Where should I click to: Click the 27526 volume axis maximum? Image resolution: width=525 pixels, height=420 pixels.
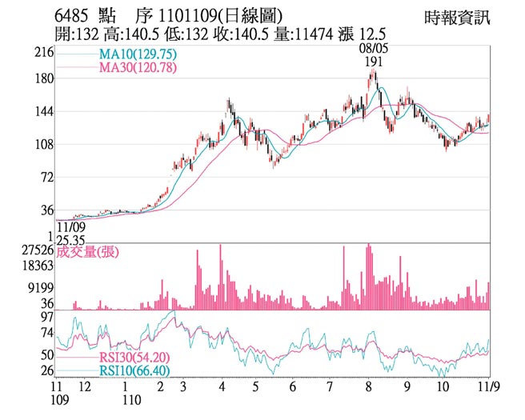[38, 250]
